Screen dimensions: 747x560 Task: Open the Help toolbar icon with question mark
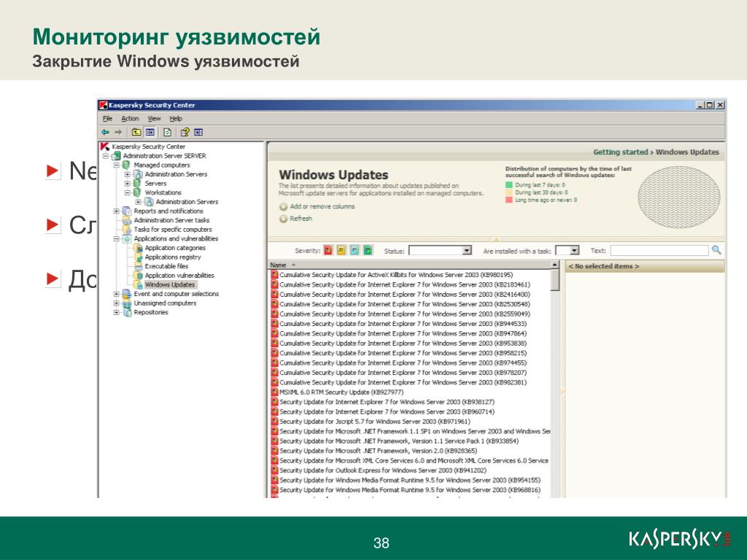click(x=185, y=133)
